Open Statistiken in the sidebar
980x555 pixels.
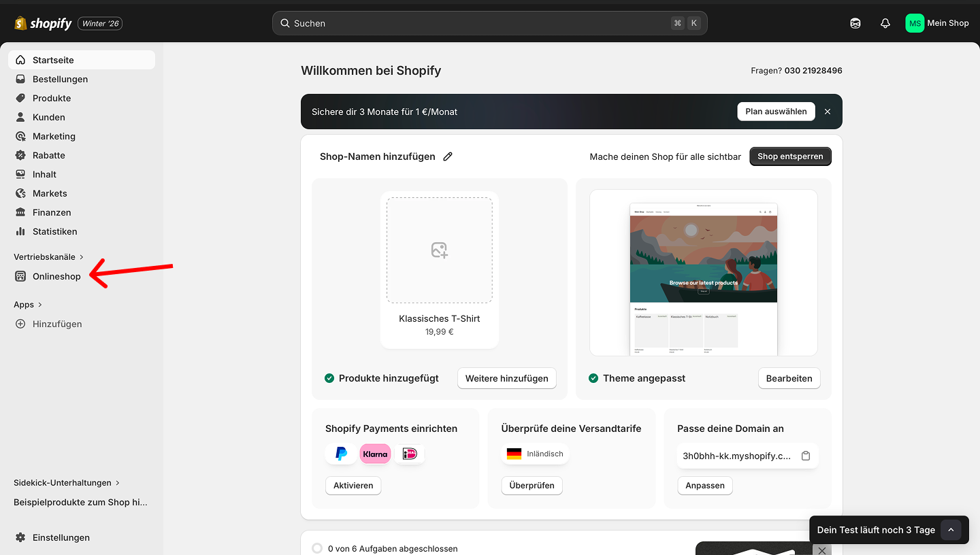[x=82, y=231]
